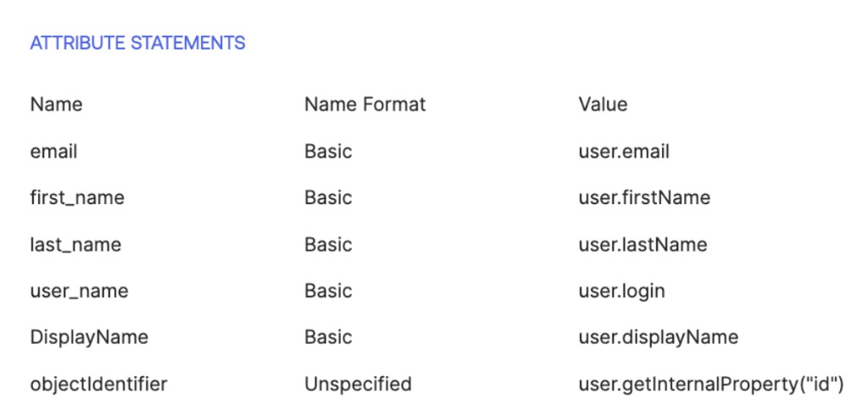Select the user.firstName value
The height and width of the screenshot is (420, 868).
click(644, 198)
